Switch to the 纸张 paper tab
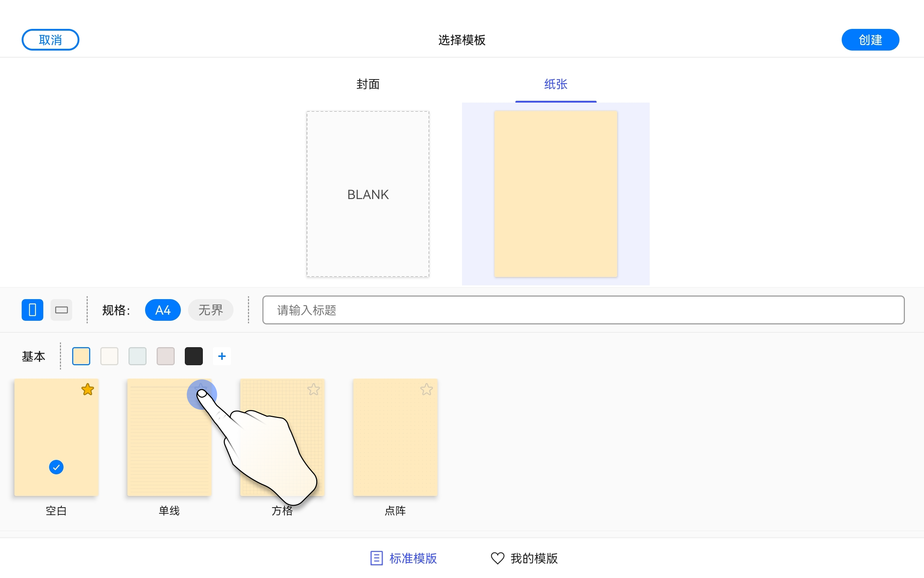Image resolution: width=924 pixels, height=578 pixels. (x=555, y=84)
